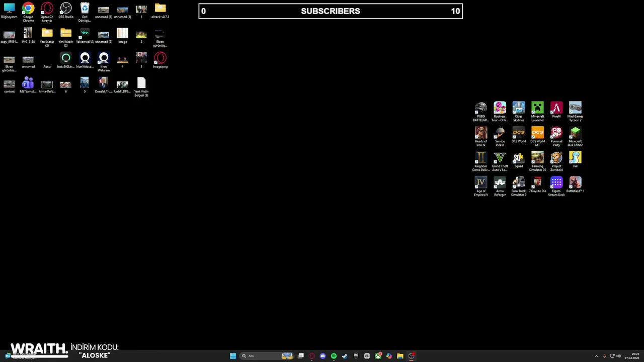Select the Pal game icon
The image size is (644, 362).
click(575, 160)
